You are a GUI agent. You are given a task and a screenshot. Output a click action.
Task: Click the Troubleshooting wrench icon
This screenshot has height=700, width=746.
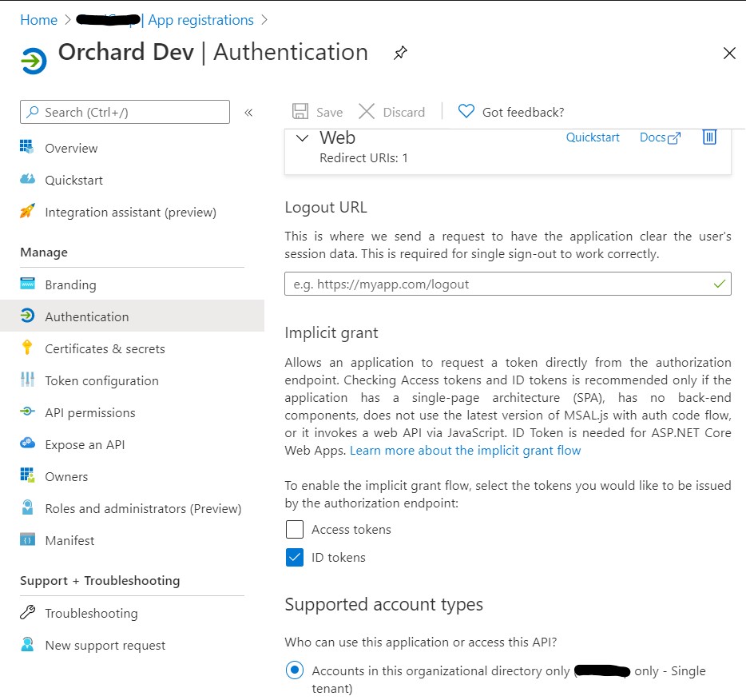pos(27,612)
